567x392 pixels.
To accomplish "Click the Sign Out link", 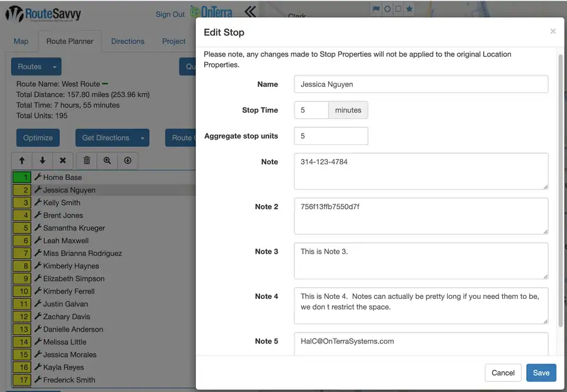I will [x=170, y=14].
